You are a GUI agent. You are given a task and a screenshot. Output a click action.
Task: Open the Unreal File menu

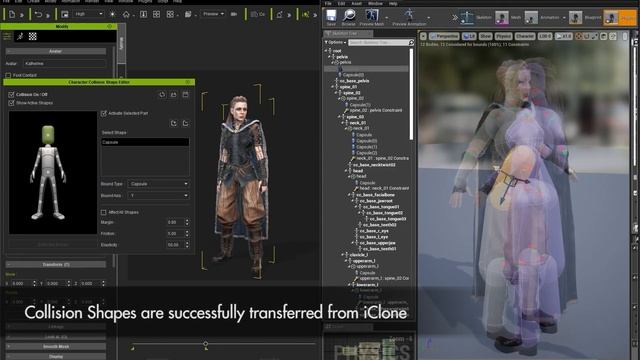click(x=328, y=3)
